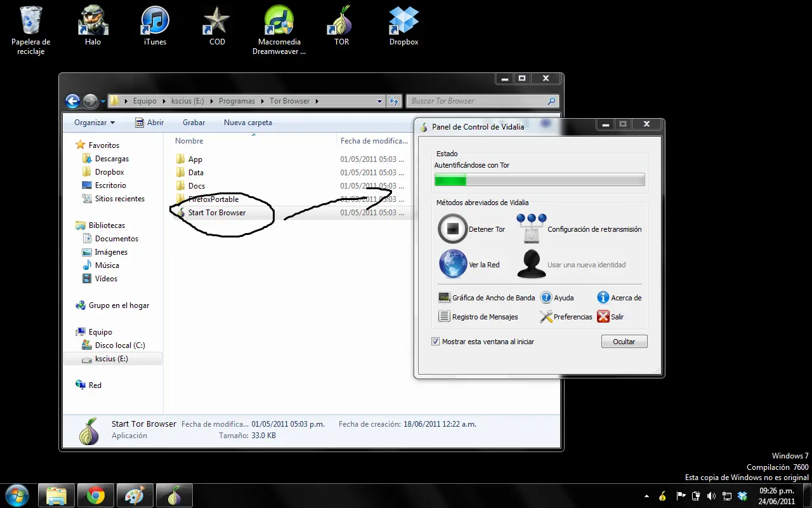Click the Ocultar button
Viewport: 812px width, 508px height.
click(624, 342)
